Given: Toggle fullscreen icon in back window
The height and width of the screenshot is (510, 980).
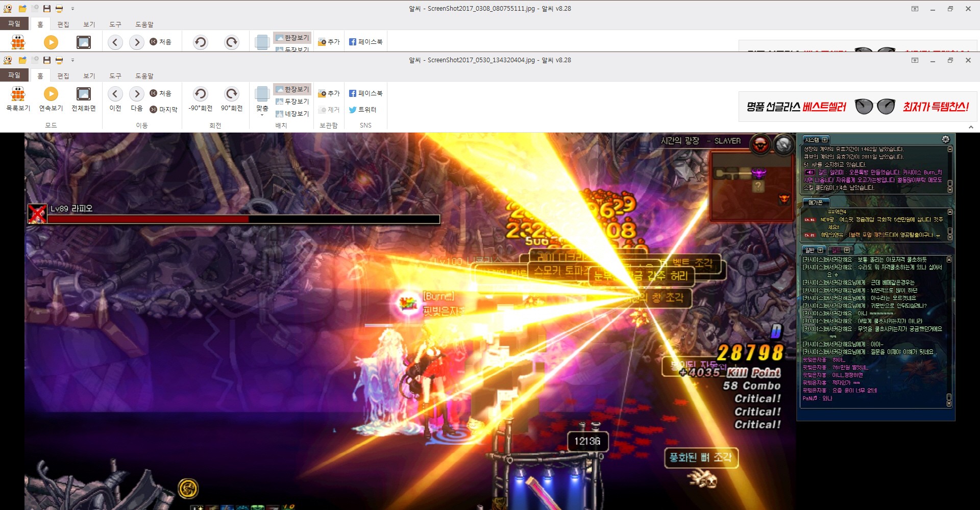Looking at the screenshot, I should click(83, 42).
